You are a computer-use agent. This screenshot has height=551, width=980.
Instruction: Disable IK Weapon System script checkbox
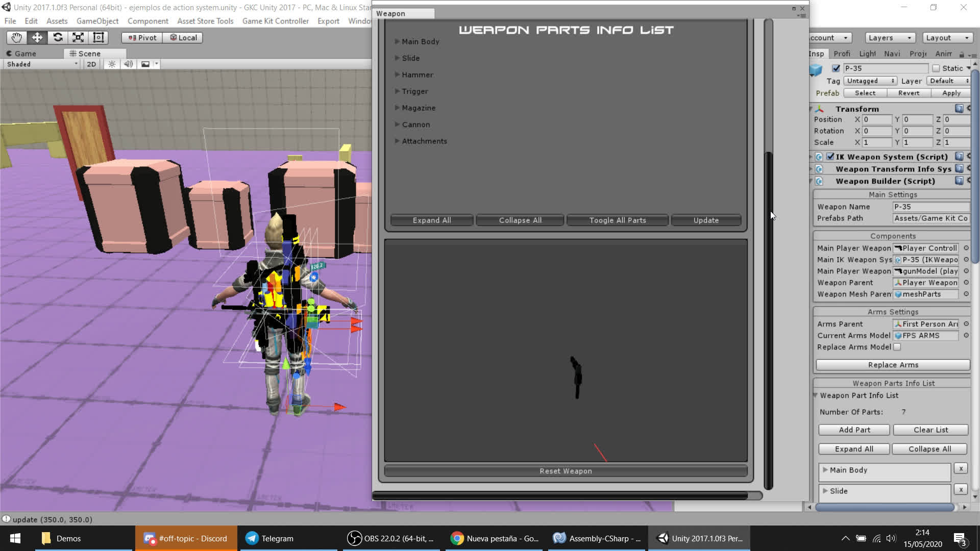click(x=830, y=157)
